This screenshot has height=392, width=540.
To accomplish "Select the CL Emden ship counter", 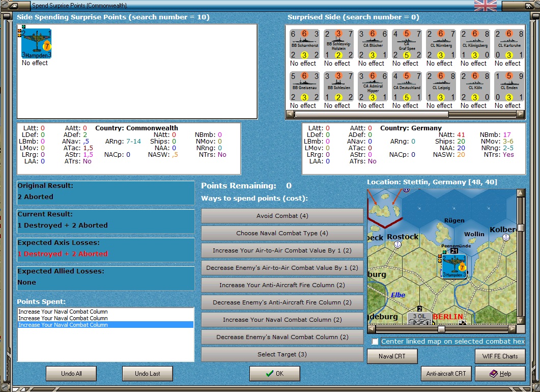I will pos(509,87).
